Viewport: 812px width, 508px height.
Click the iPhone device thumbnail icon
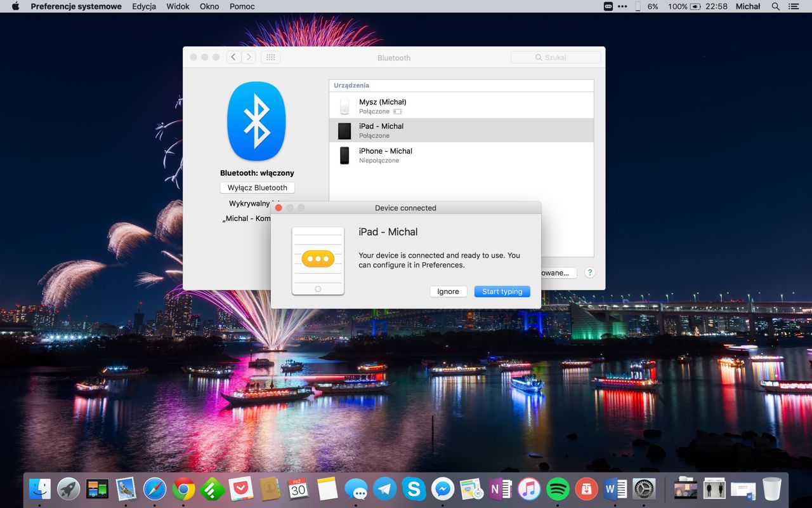coord(344,156)
